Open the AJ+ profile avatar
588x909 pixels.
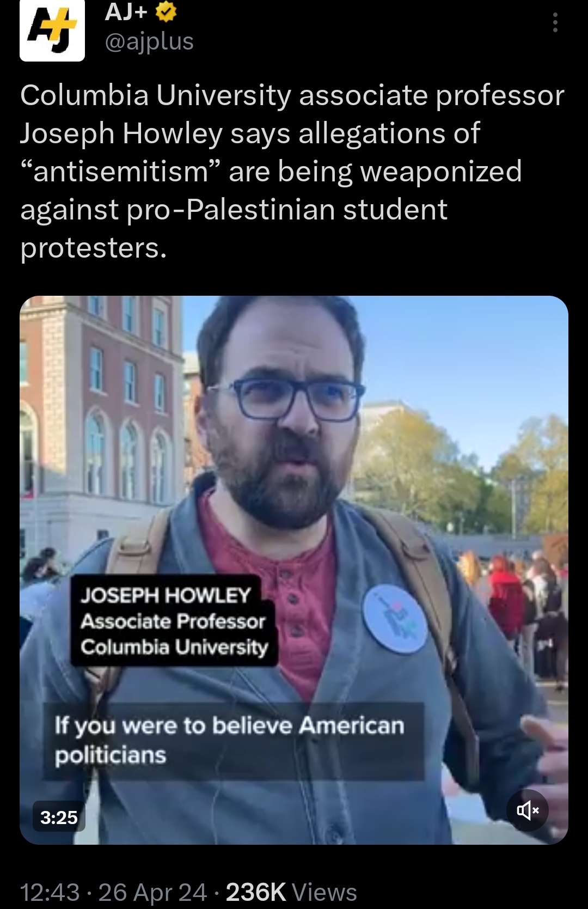(x=52, y=29)
